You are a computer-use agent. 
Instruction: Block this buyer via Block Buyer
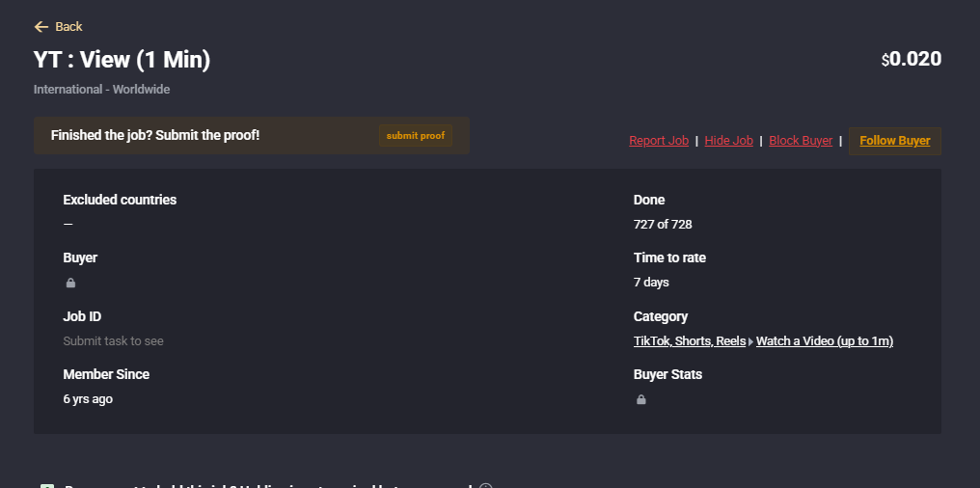[x=801, y=141]
